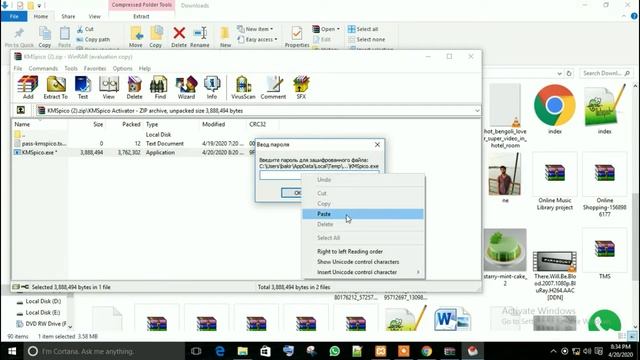The height and width of the screenshot is (360, 640).
Task: Launch the Wizard icon in WinRAR
Action: tap(186, 87)
